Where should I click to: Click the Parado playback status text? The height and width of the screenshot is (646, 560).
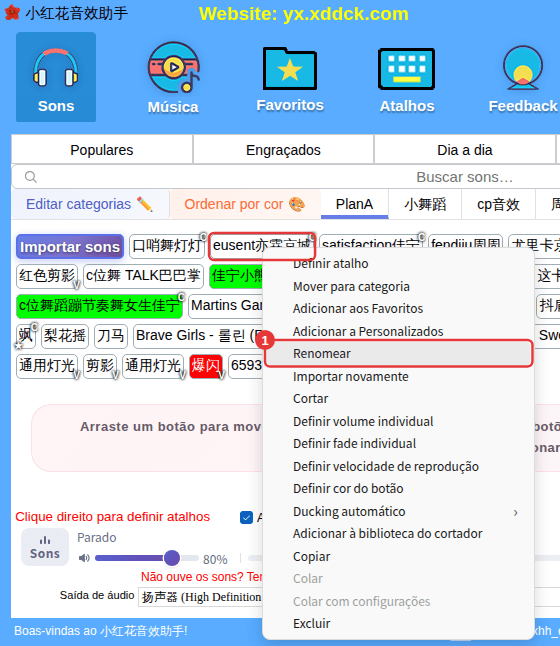[97, 538]
